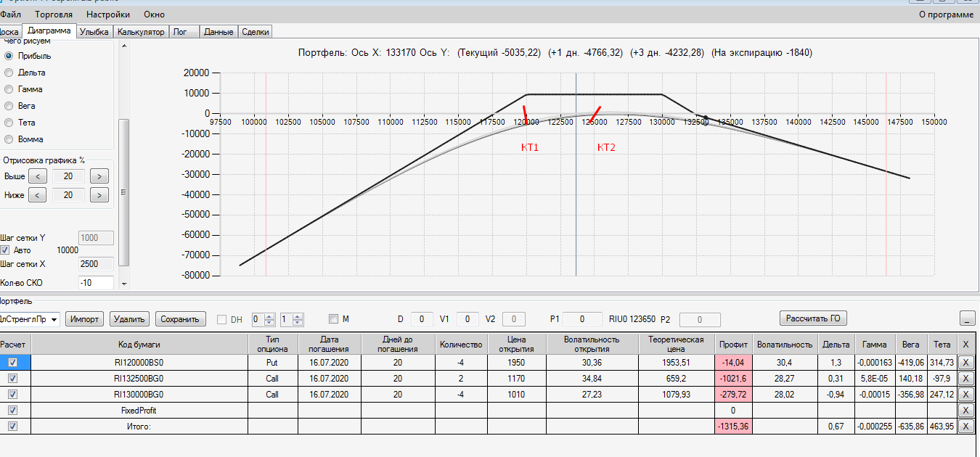Click the Шаг сетки X input field

tap(96, 264)
